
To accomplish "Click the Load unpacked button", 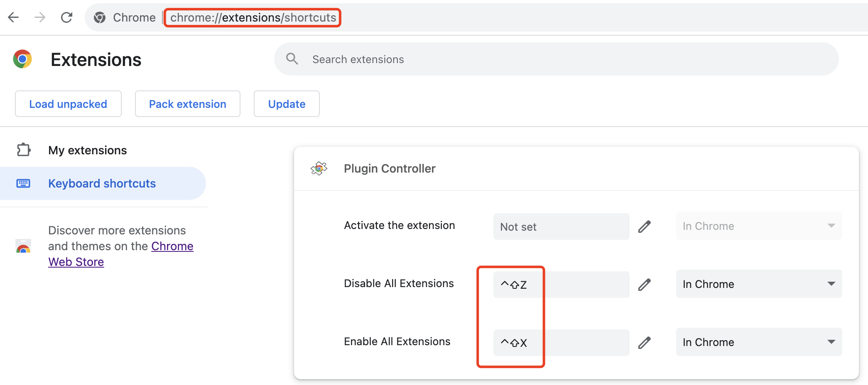I will [x=68, y=104].
